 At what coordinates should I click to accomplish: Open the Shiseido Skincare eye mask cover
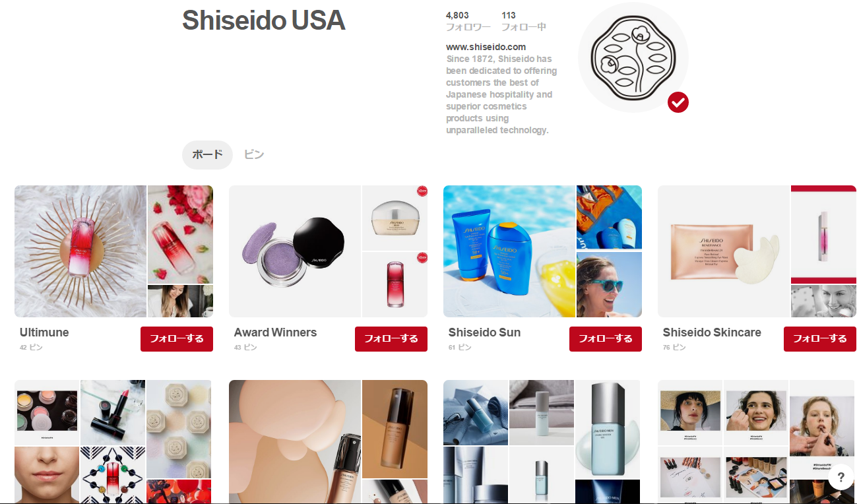(724, 251)
